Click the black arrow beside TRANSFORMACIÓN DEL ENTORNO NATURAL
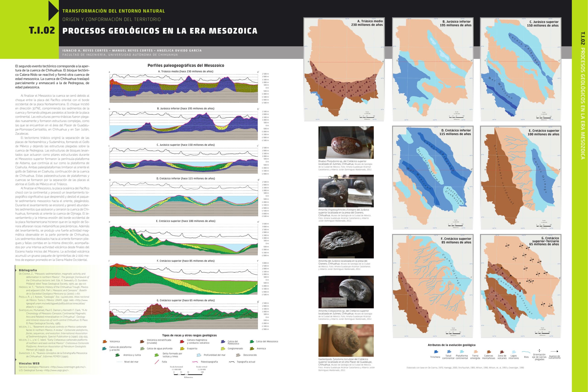The height and width of the screenshot is (392, 588). 54,11
